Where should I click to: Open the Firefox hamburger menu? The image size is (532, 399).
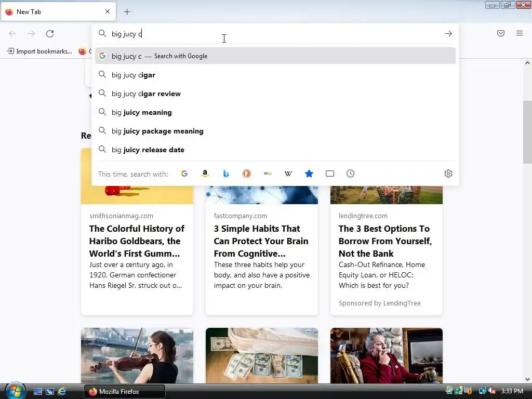520,33
